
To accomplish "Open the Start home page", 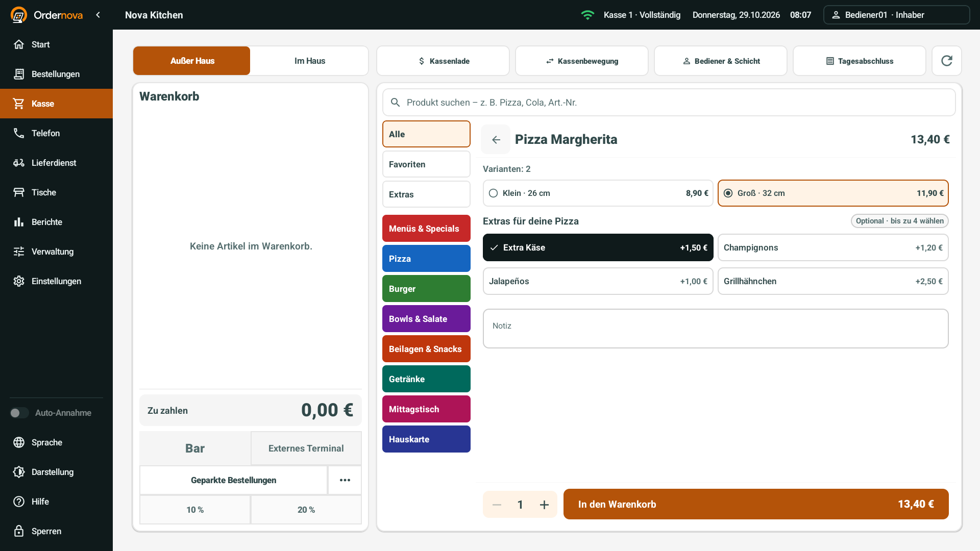I will 56,44.
